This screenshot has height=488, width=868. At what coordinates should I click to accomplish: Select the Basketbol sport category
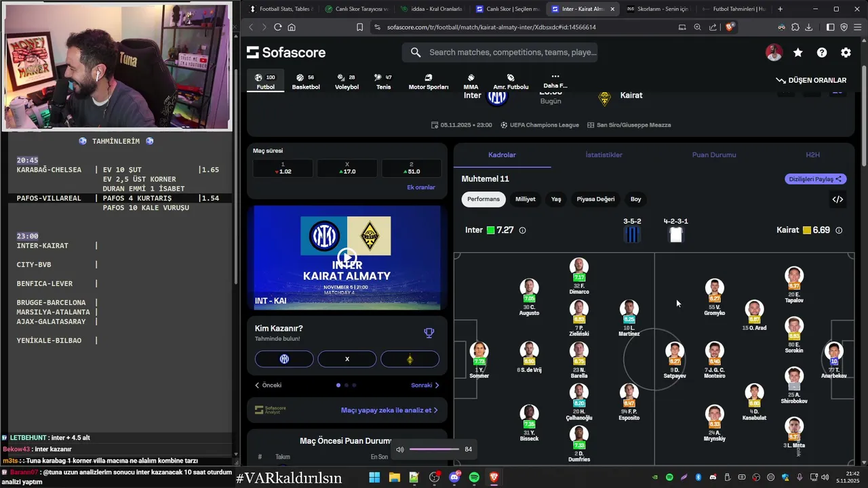[x=306, y=82]
